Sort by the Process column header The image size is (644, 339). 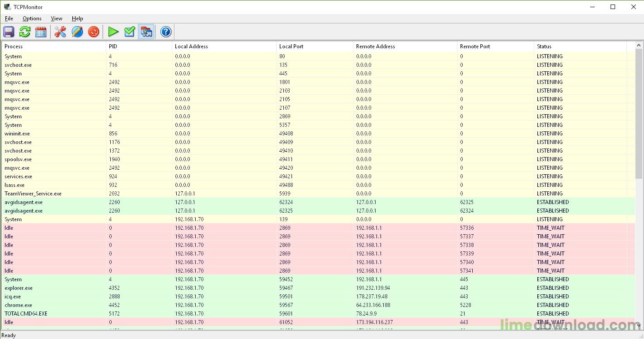(54, 46)
